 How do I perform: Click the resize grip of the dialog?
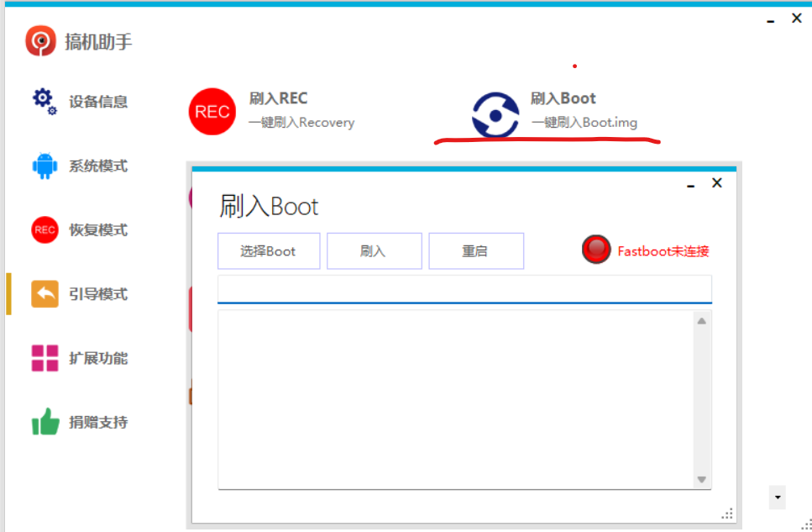click(x=727, y=514)
